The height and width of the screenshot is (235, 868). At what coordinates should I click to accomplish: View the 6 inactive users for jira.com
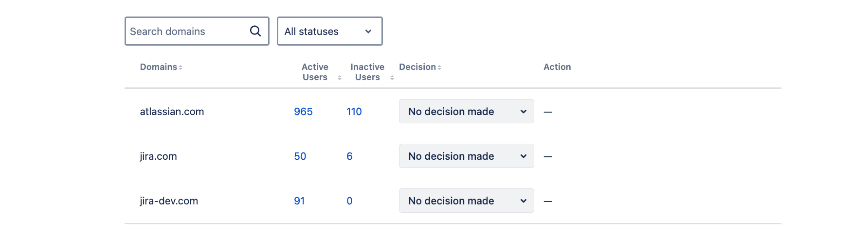click(x=349, y=156)
